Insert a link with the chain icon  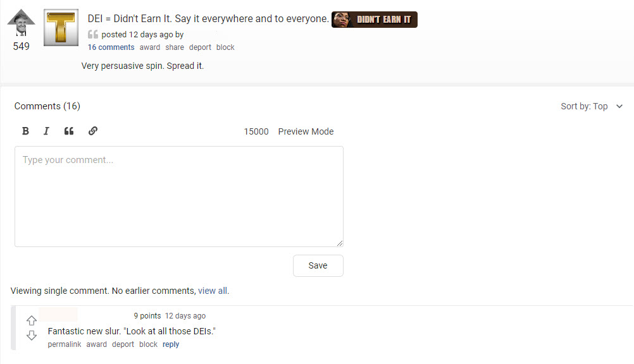tap(92, 131)
